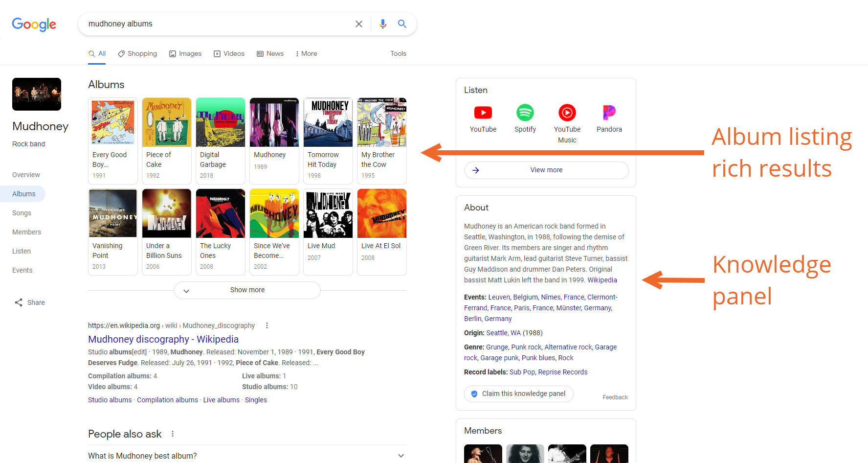
Task: Open Mudhoney discography - Wikipedia result
Action: coord(163,339)
